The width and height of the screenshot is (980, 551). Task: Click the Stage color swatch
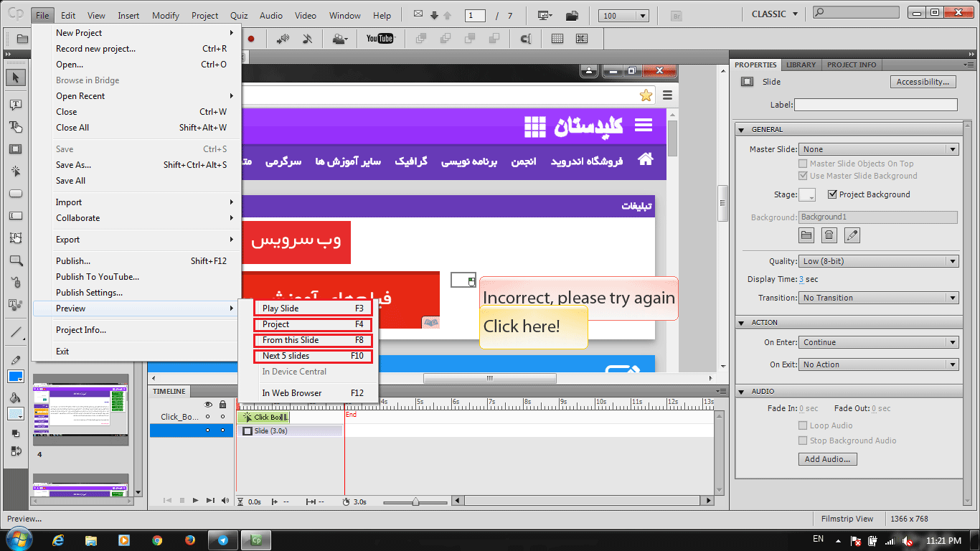[x=807, y=194]
